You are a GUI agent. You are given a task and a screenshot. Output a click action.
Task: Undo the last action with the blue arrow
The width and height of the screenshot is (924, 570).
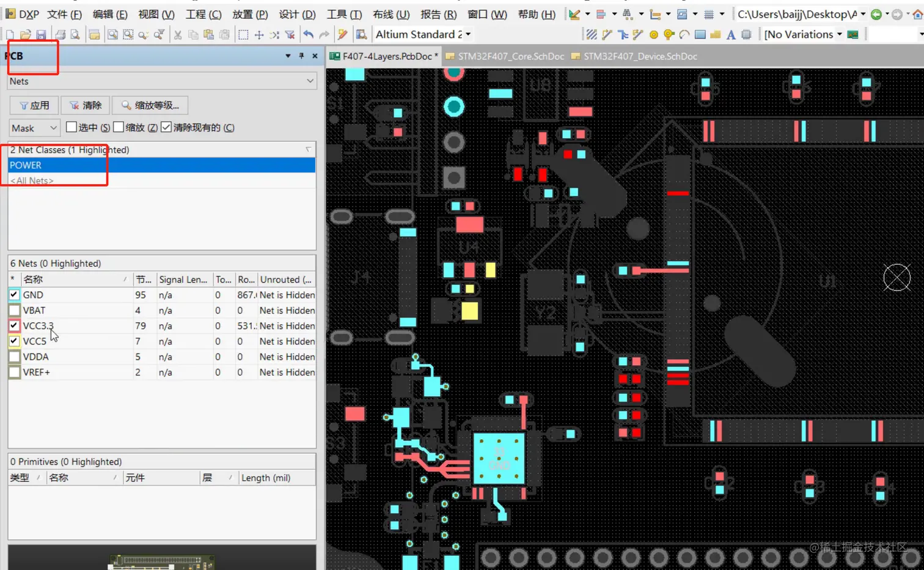(309, 35)
